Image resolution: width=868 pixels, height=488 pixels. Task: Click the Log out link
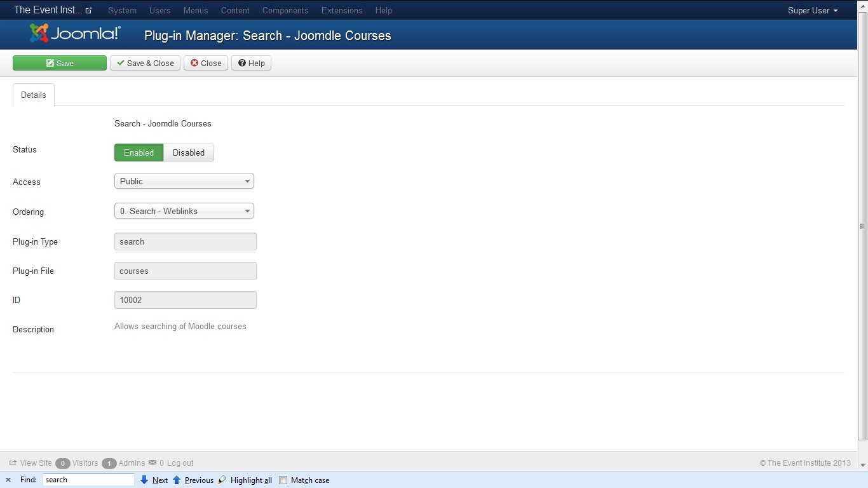coord(180,463)
